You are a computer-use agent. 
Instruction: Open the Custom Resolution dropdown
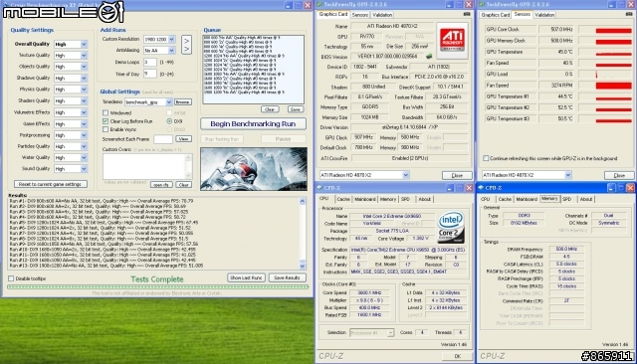click(171, 39)
